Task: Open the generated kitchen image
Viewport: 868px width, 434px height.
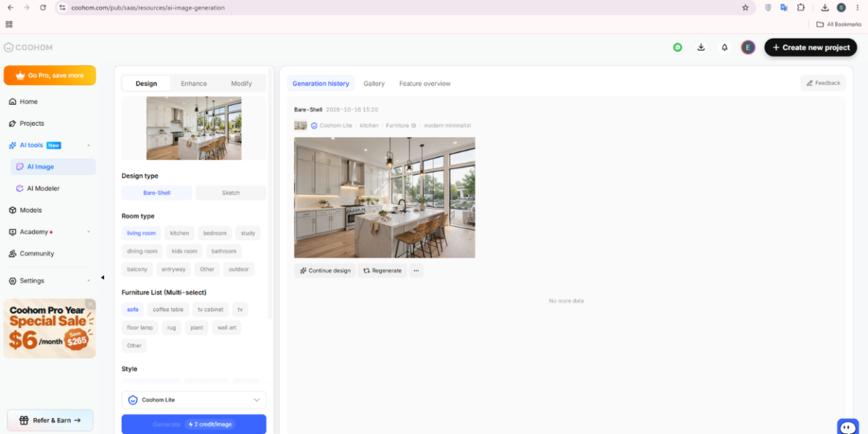Action: (385, 197)
